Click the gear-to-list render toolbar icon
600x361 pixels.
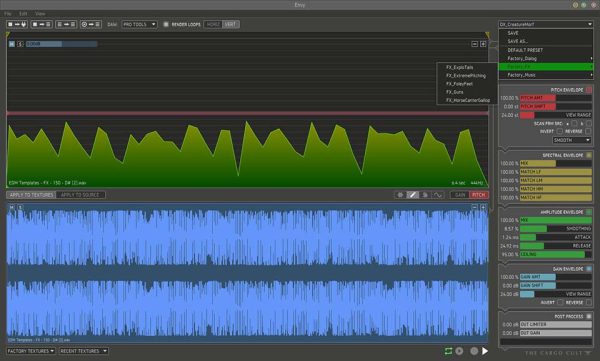(91, 24)
